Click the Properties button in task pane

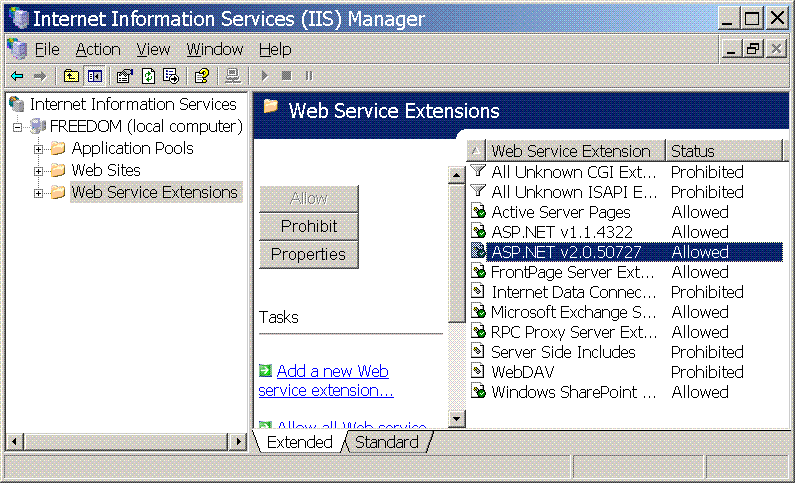pos(309,254)
